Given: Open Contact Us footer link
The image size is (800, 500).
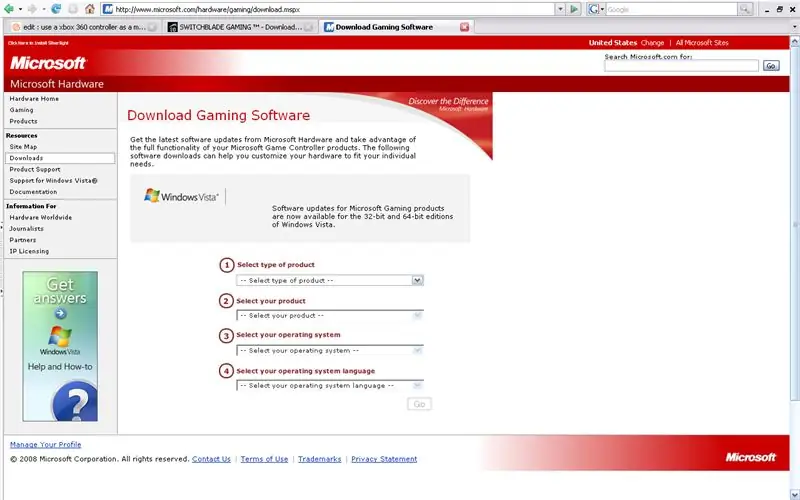Looking at the screenshot, I should 211,459.
